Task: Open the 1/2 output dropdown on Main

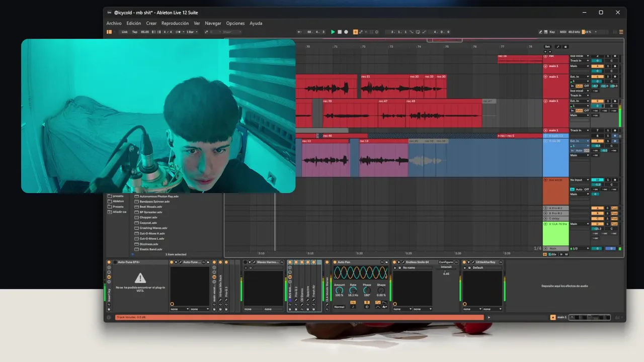Action: coord(580,248)
